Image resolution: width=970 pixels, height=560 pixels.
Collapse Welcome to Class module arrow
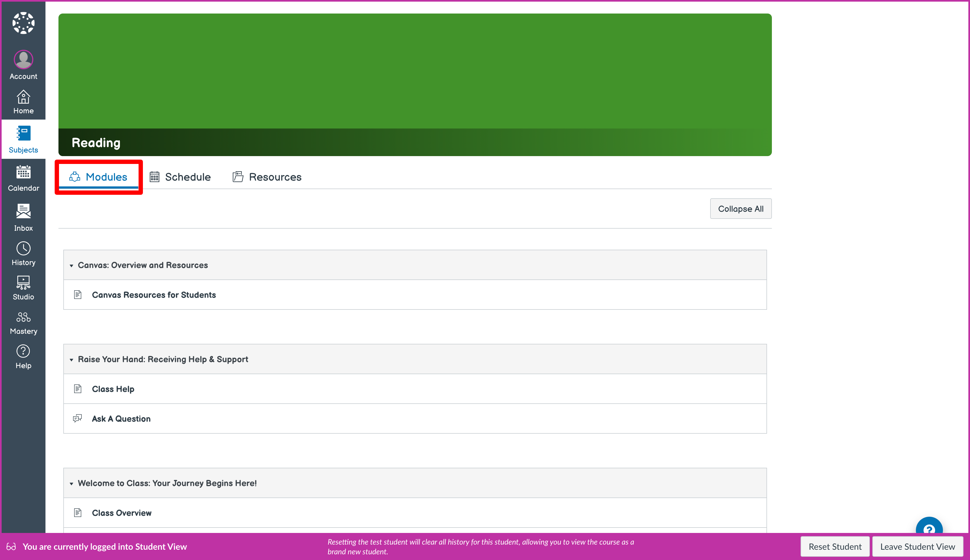71,483
